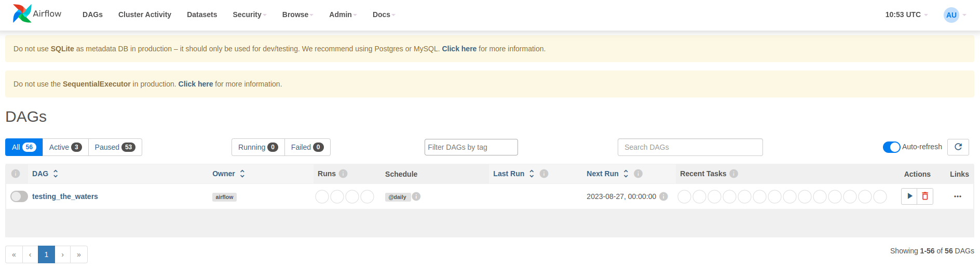Delete the testing_the_waters DAG trash icon
Image resolution: width=980 pixels, height=270 pixels.
pyautogui.click(x=925, y=196)
